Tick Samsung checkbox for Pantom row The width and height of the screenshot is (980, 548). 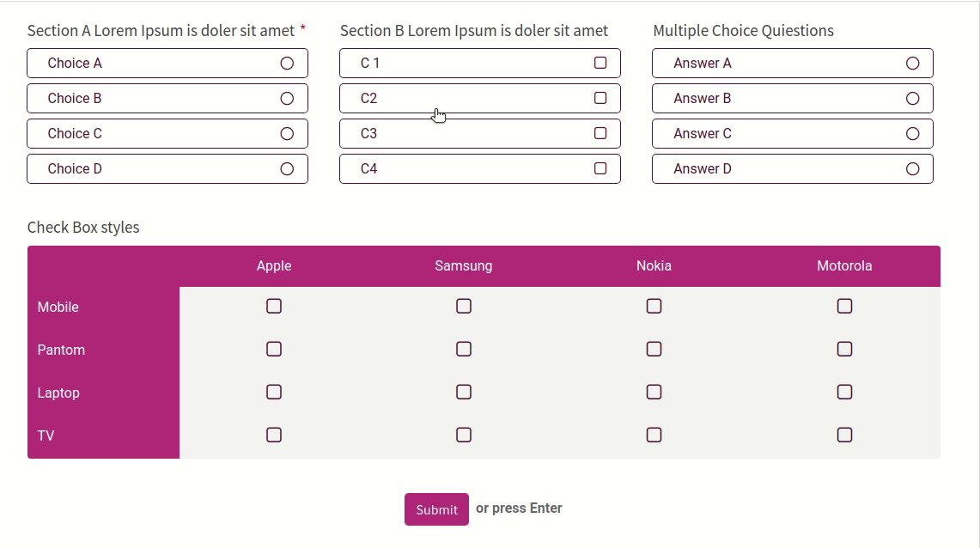pyautogui.click(x=464, y=350)
